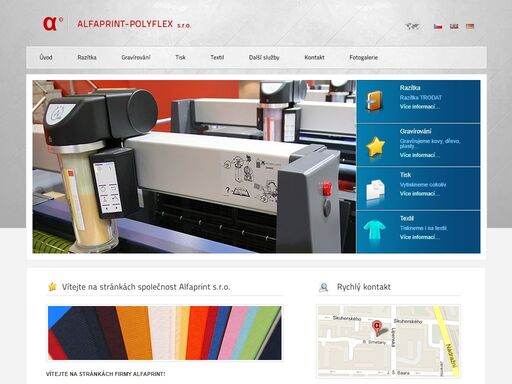Viewport: 512px width, 384px height.
Task: Click the Nádražní street on map
Action: (452, 356)
